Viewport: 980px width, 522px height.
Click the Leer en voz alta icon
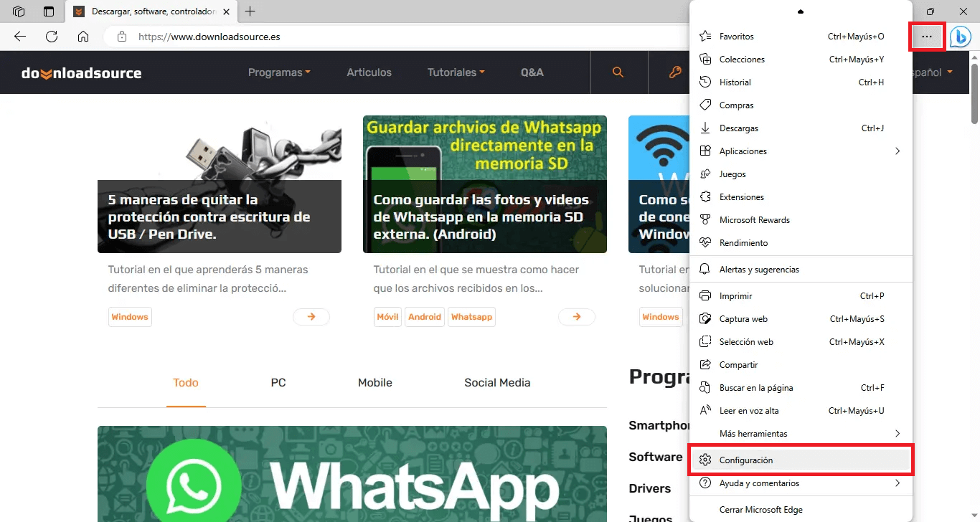point(705,410)
